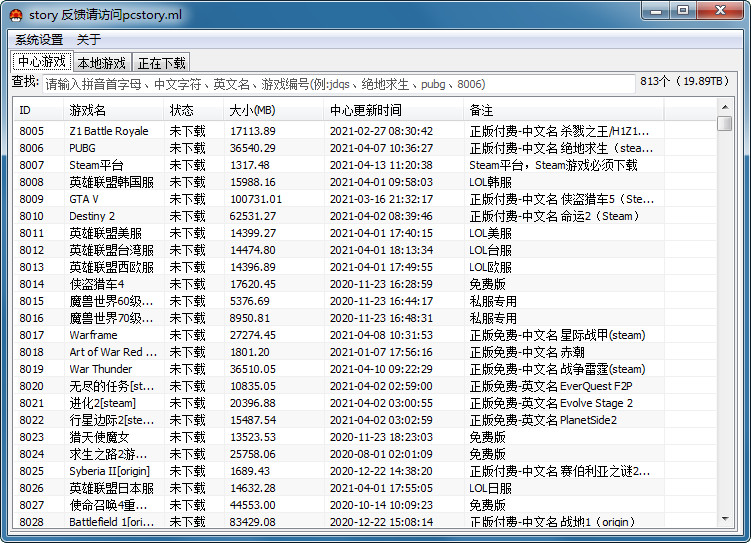Select the 中心游戏 tab
The image size is (751, 543).
42,62
